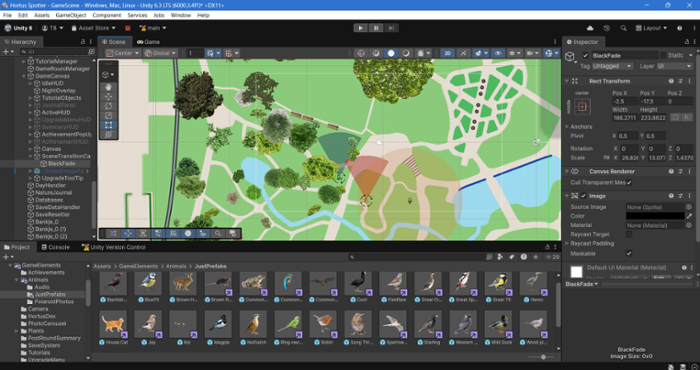Viewport: 700px width, 370px height.
Task: Open the TB account dropdown
Action: [52, 28]
